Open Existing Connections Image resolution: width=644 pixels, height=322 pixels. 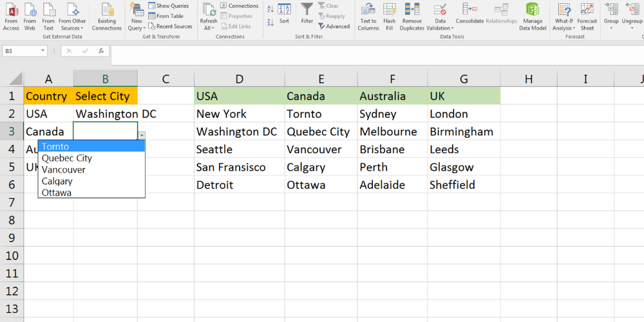click(107, 17)
